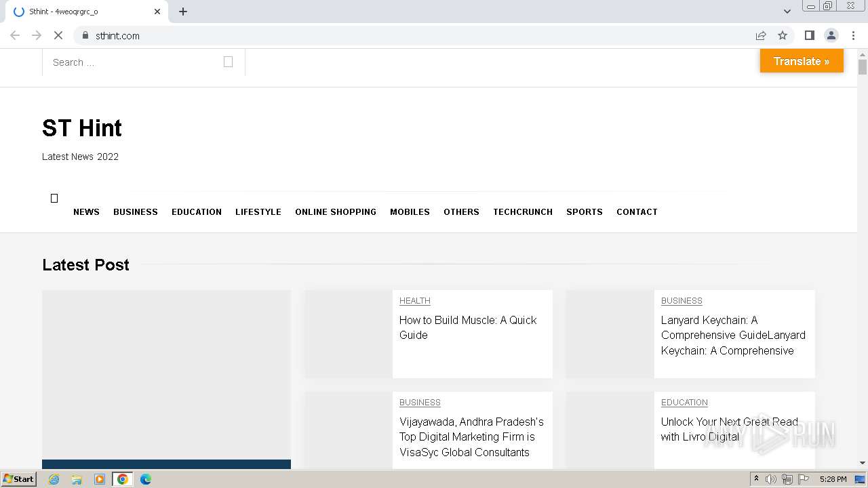
Task: Click the scrollbar up arrow
Action: point(863,54)
